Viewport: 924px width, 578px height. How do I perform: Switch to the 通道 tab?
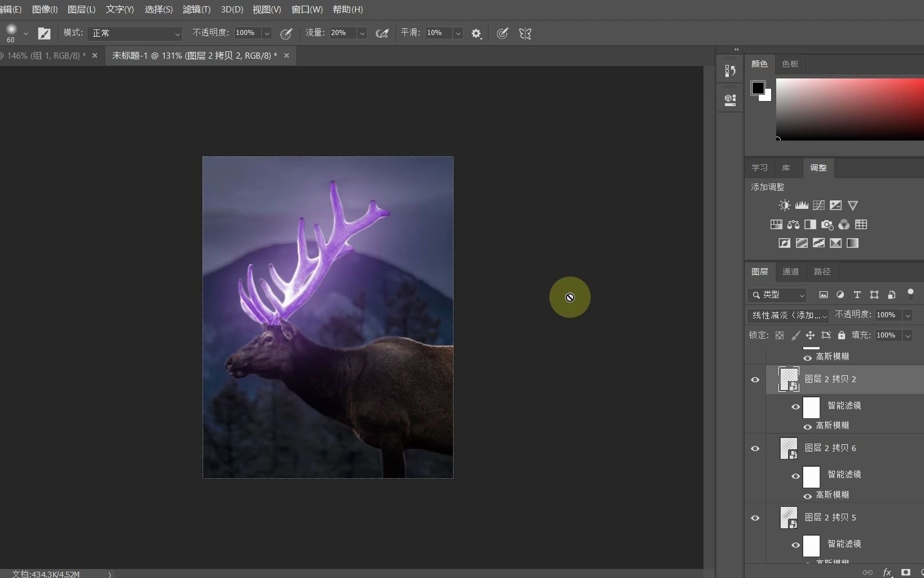pos(790,272)
